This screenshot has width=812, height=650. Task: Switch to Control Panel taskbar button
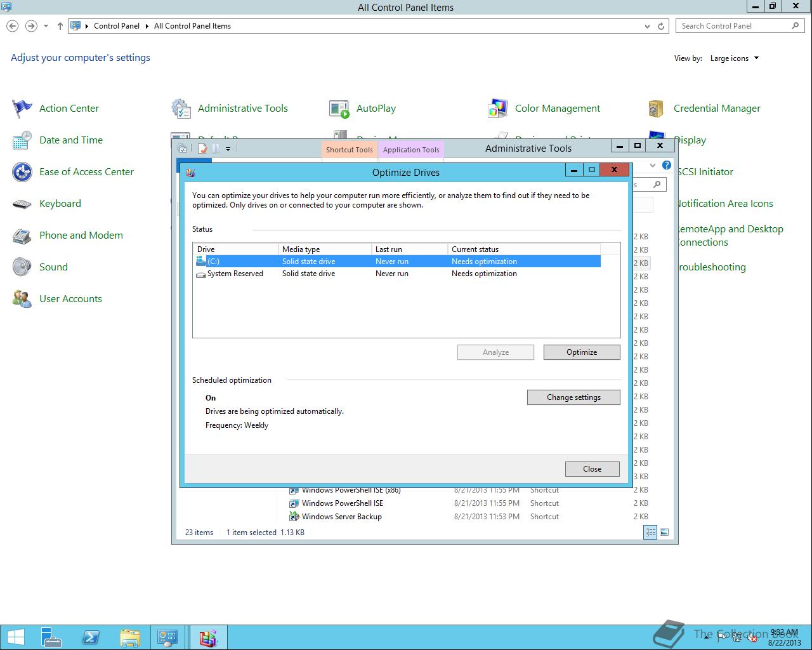tap(168, 637)
